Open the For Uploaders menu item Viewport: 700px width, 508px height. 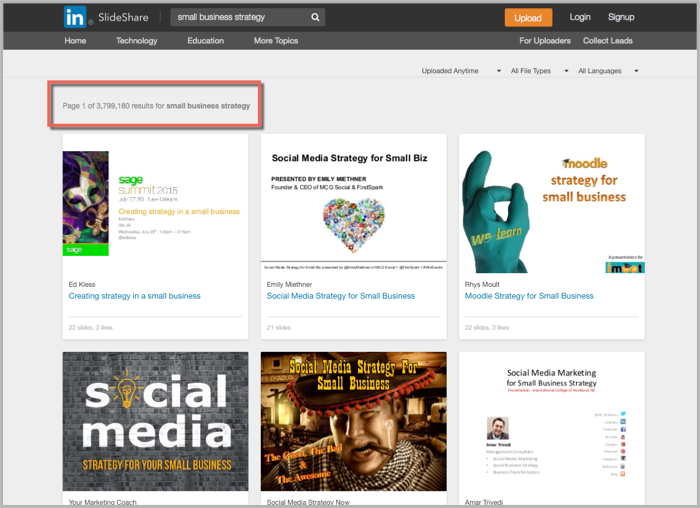coord(545,41)
